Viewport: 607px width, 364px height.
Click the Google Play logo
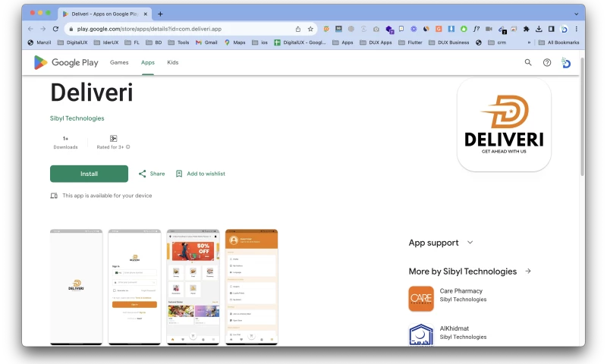[66, 62]
